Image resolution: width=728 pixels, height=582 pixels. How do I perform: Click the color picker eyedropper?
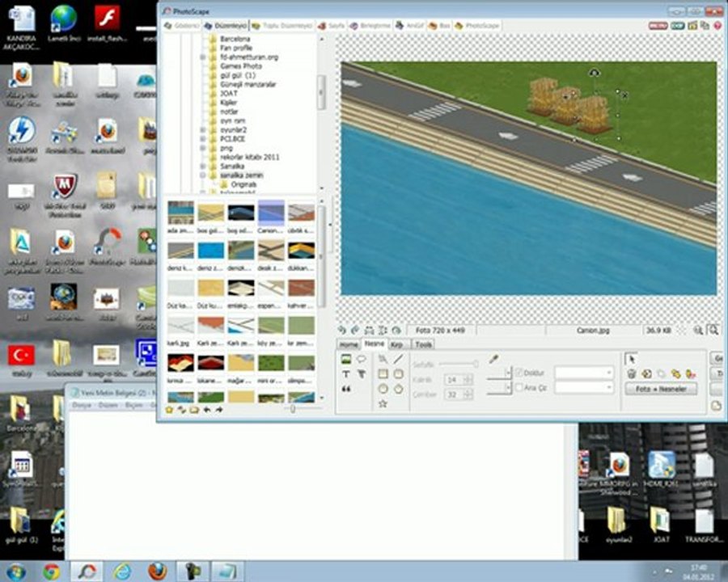click(493, 359)
